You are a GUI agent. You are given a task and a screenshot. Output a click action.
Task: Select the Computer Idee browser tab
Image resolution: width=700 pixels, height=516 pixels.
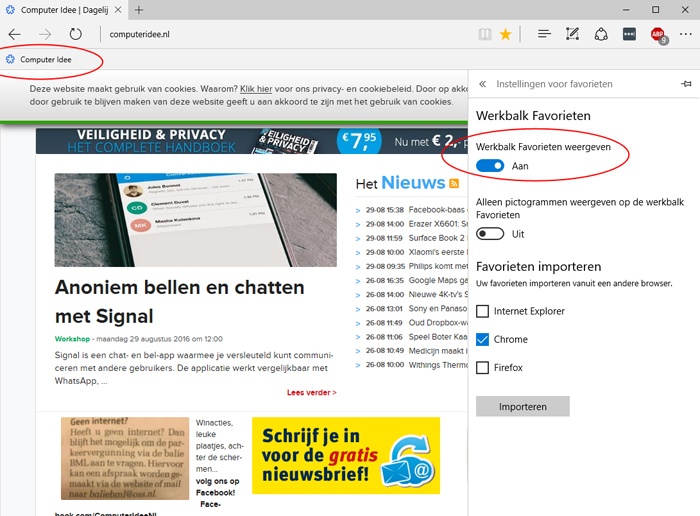pyautogui.click(x=64, y=10)
